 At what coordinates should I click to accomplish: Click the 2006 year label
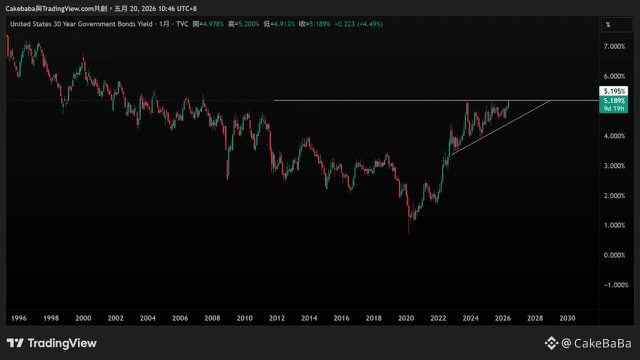(180, 318)
